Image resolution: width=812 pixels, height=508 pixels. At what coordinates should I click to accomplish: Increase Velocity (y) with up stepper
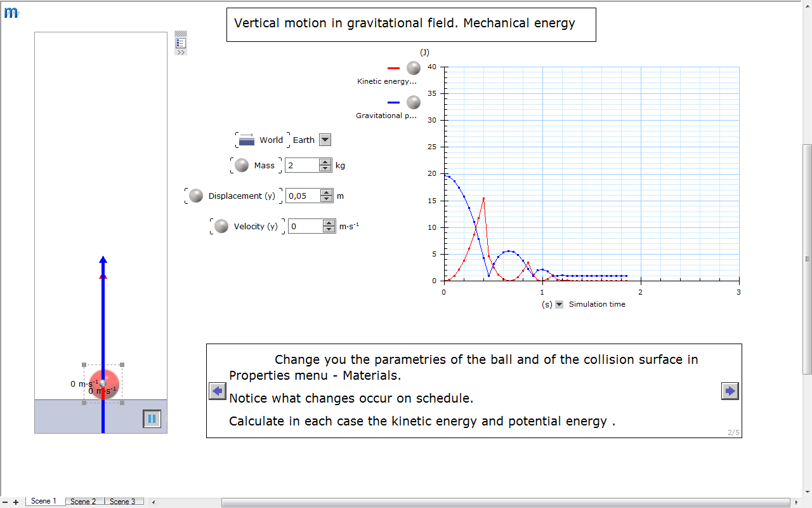tap(329, 223)
